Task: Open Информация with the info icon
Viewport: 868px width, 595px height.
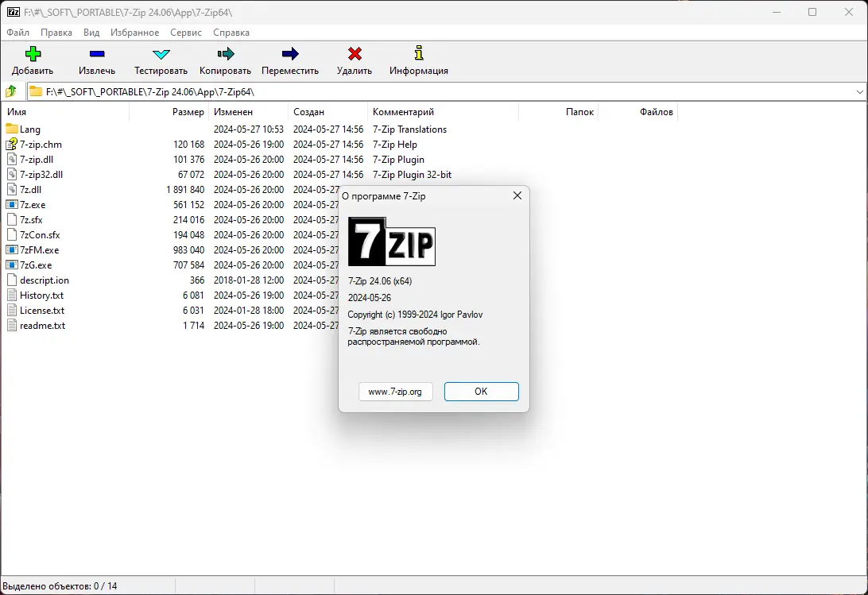Action: tap(417, 53)
